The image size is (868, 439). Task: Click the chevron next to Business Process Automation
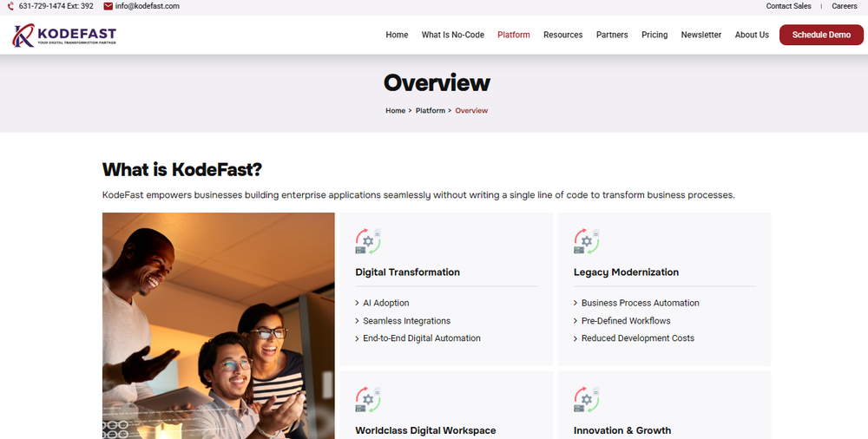[575, 304]
